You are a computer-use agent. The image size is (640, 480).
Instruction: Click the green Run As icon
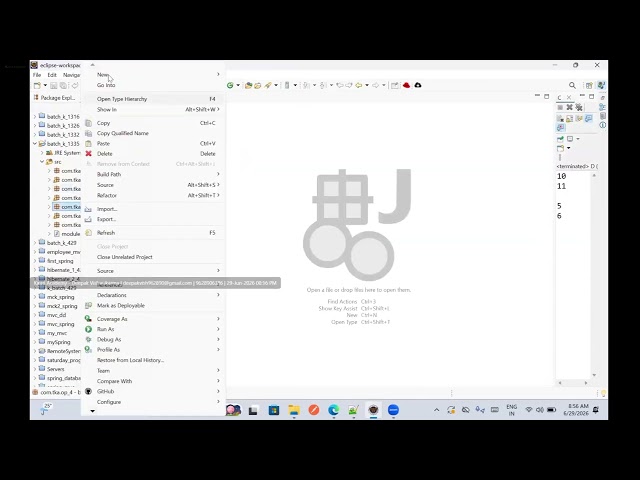pos(88,329)
